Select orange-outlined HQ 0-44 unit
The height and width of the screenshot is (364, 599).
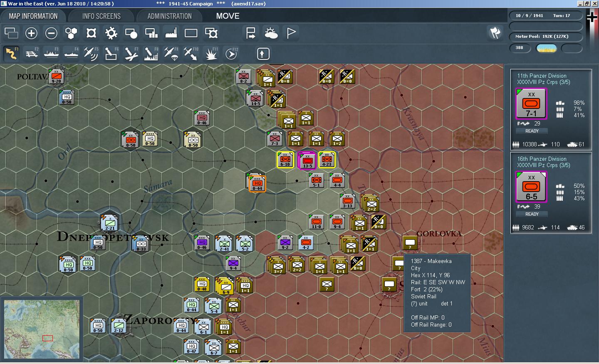(x=257, y=183)
